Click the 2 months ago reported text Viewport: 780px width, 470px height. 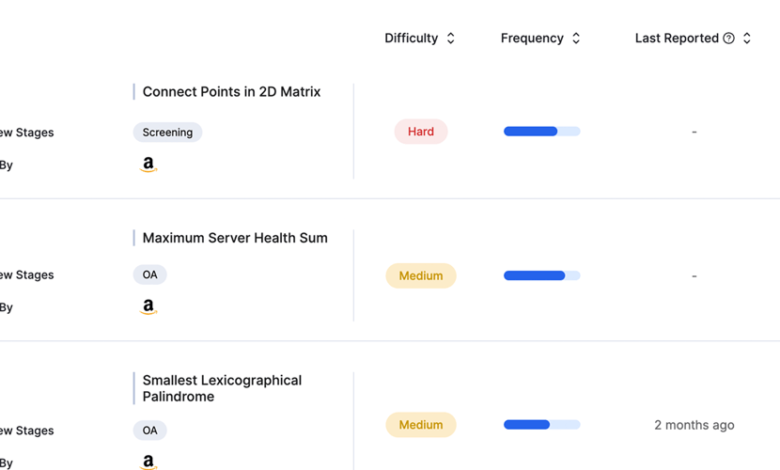[694, 425]
